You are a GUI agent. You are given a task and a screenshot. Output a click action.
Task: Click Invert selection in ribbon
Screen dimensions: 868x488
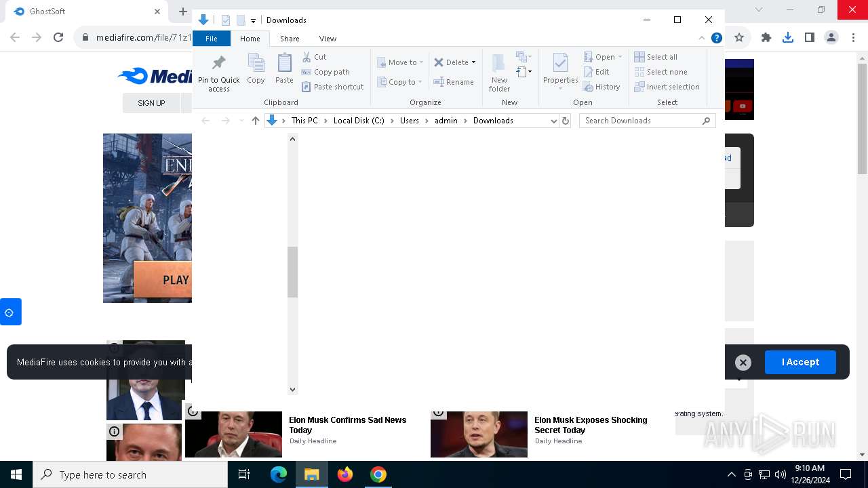pos(667,87)
